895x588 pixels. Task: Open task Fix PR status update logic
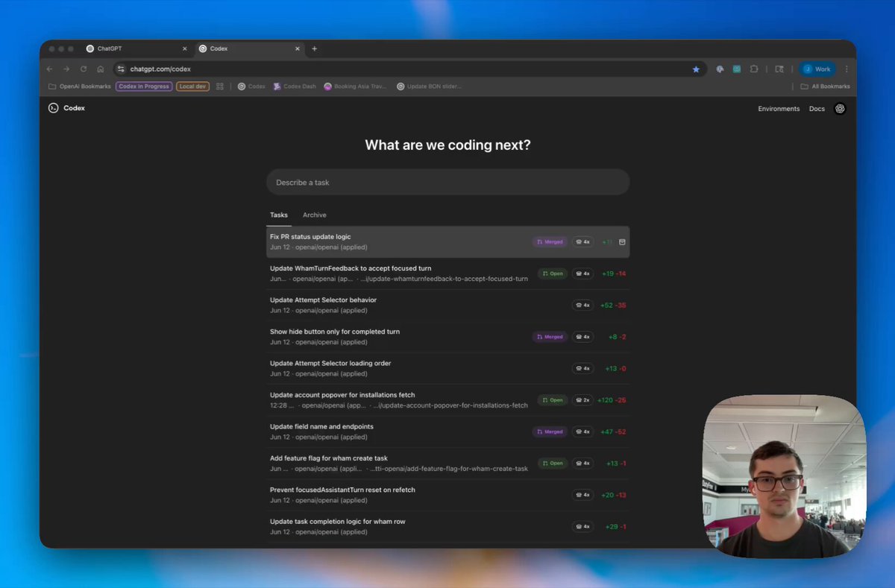point(447,241)
